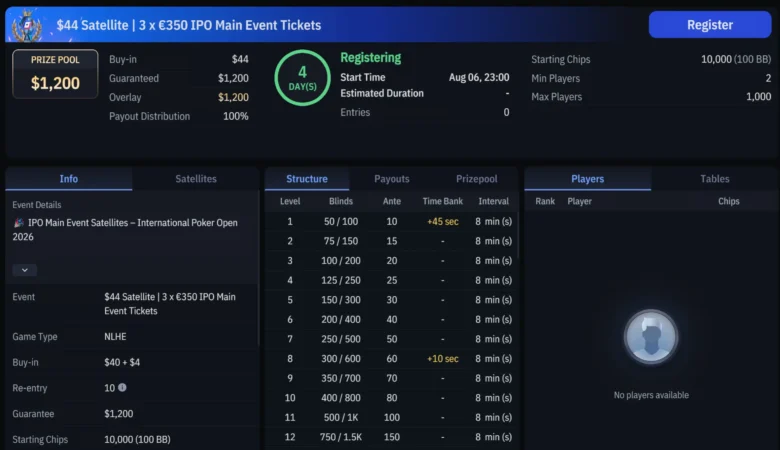
Task: Click the +10 sec time bank value
Action: (443, 359)
